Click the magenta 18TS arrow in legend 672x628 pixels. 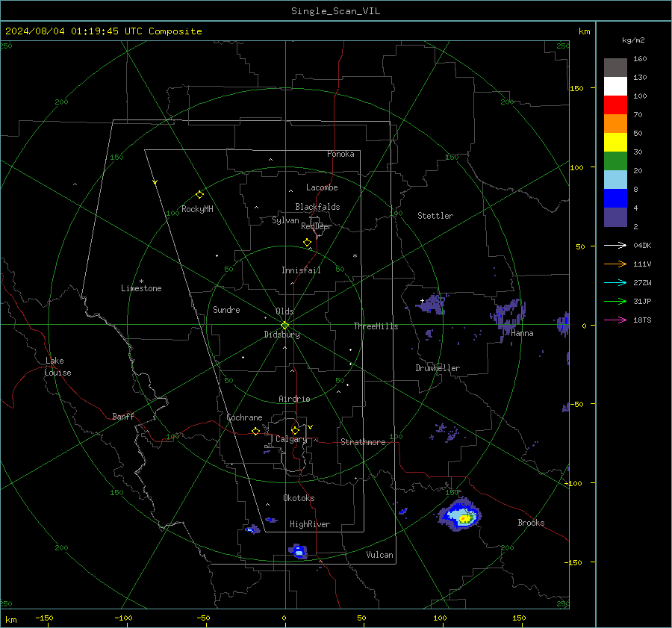tap(615, 320)
